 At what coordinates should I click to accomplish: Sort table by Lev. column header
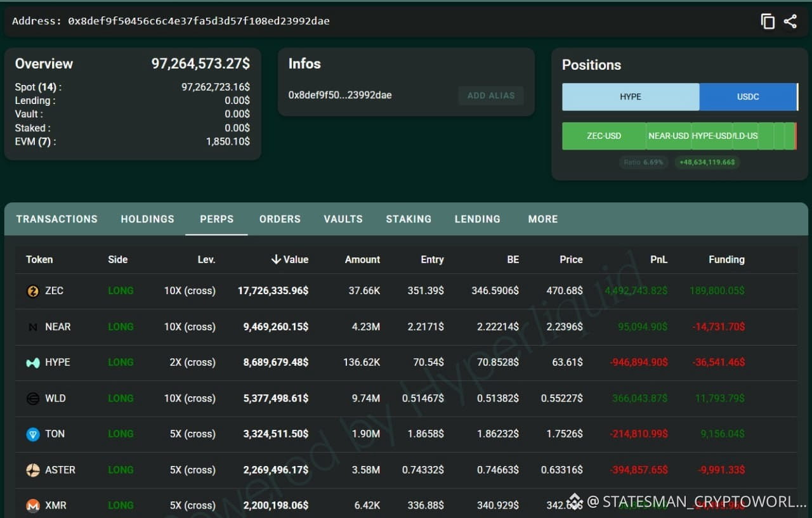coord(207,259)
